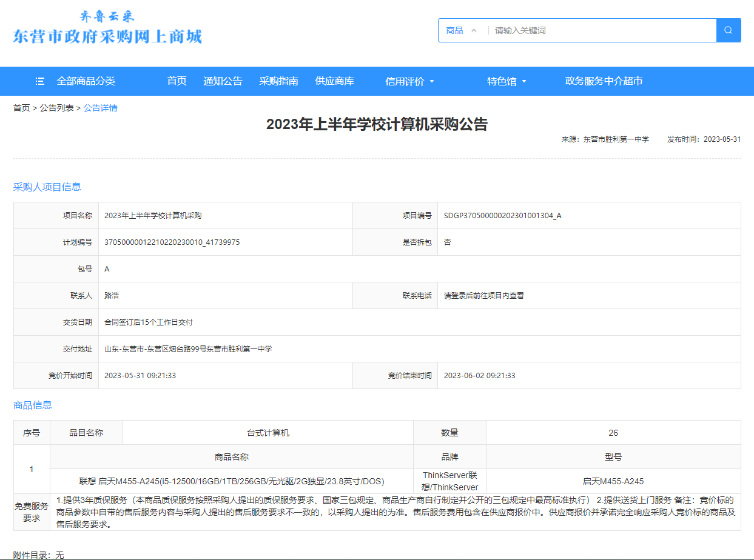Click the announcement title 2023年上半年学校计算机采购公告
Viewport: 754px width, 560px height.
(x=377, y=124)
